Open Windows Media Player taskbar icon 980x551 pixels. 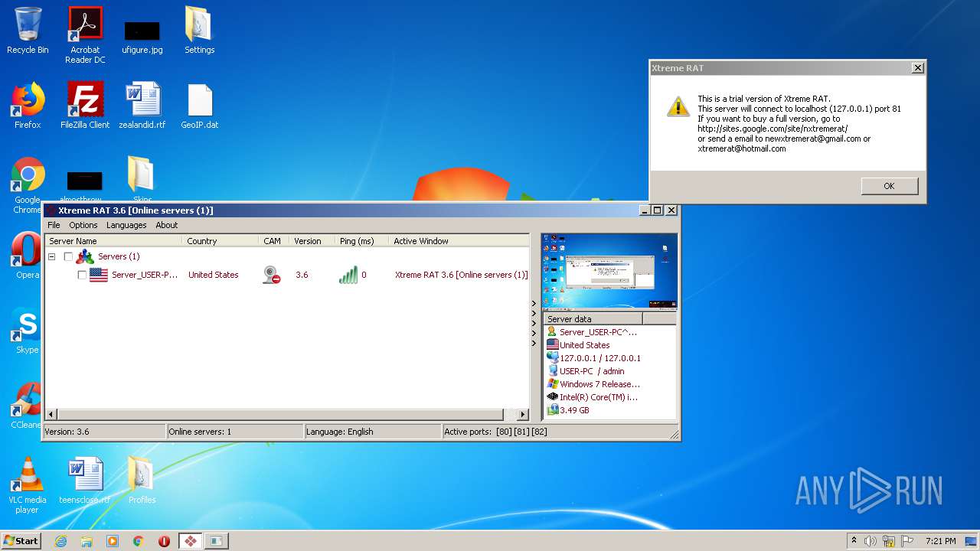point(113,541)
